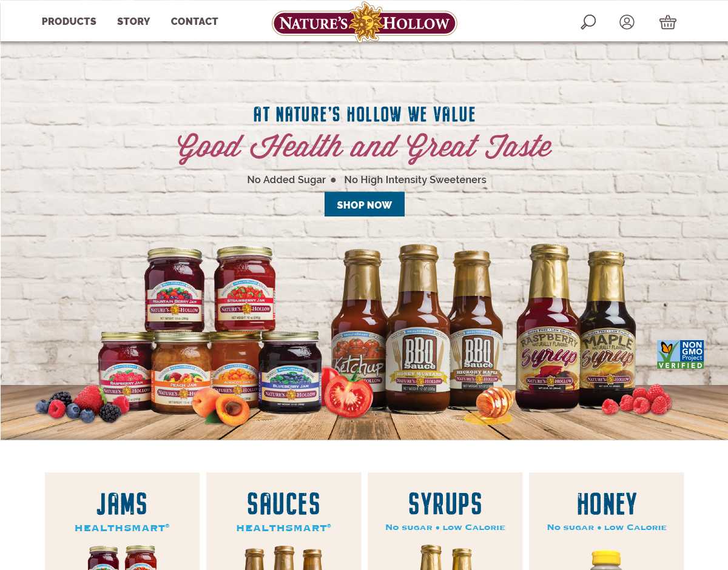728x570 pixels.
Task: Open the search magnifier icon
Action: (x=588, y=22)
